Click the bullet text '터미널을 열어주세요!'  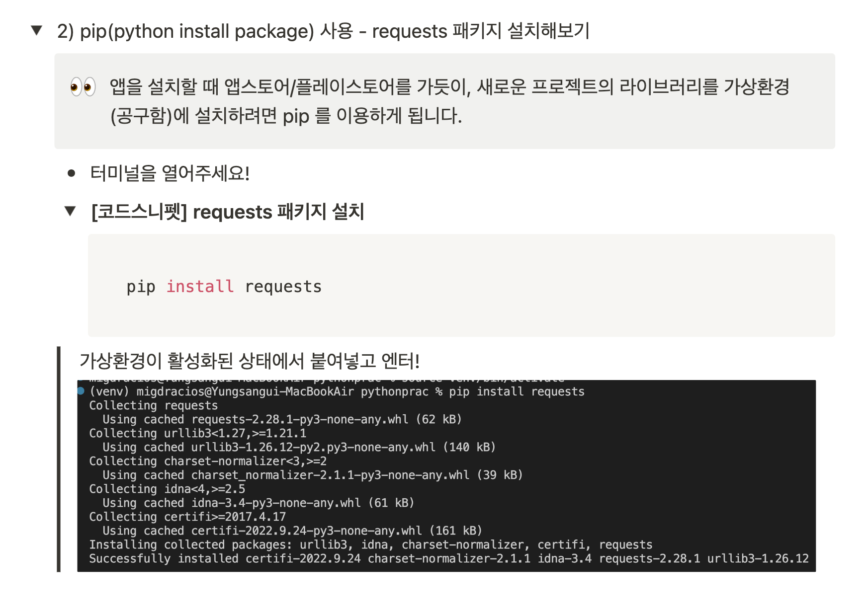(x=170, y=173)
